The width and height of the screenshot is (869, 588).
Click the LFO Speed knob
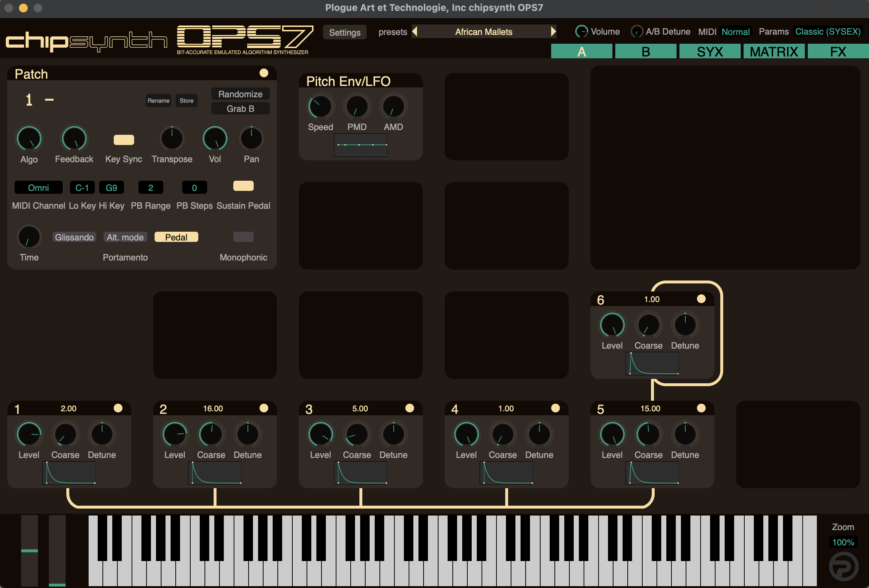point(320,106)
